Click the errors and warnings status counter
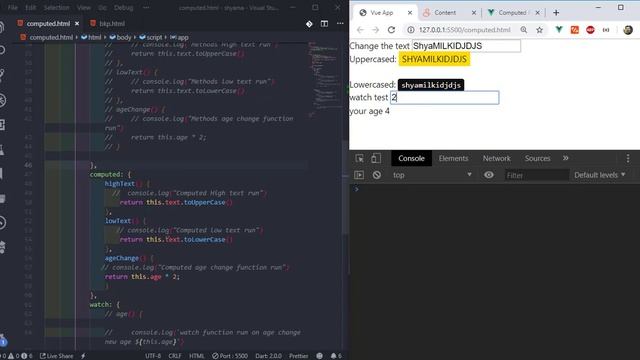 (x=16, y=356)
